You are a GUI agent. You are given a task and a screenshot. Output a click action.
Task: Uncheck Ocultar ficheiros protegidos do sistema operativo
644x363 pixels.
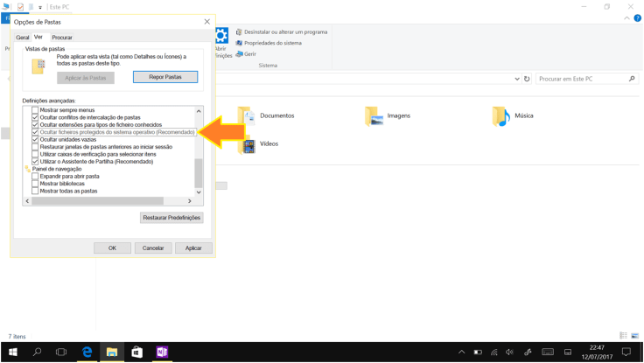point(35,132)
